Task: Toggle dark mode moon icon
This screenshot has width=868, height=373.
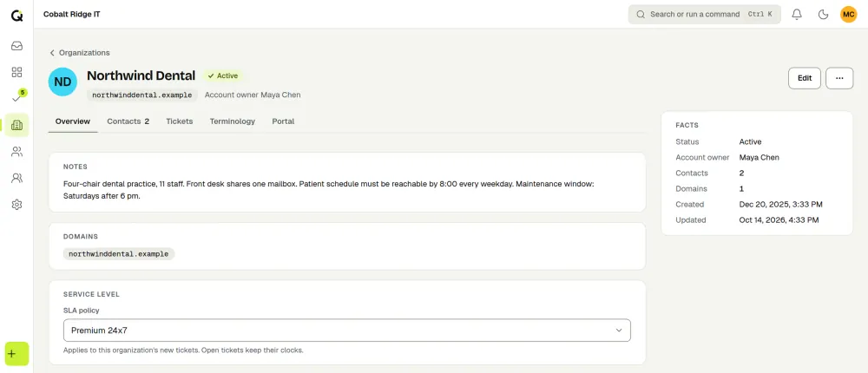Action: 823,15
